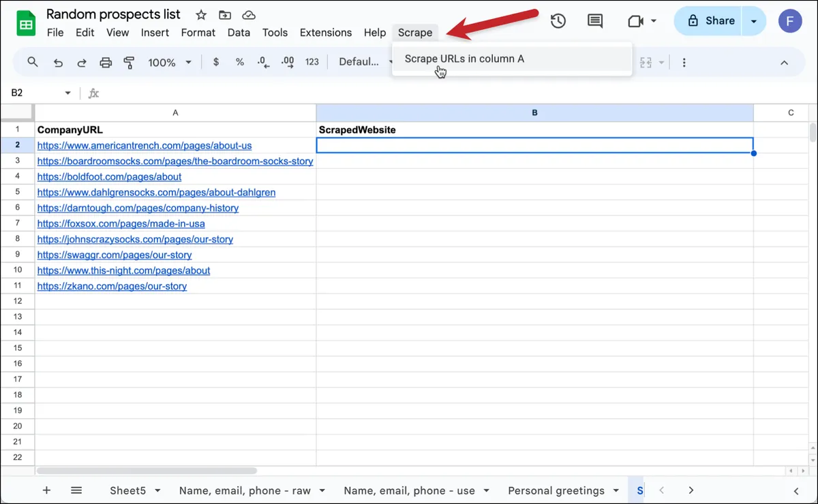This screenshot has width=818, height=504.
Task: Open the comments icon
Action: (595, 21)
